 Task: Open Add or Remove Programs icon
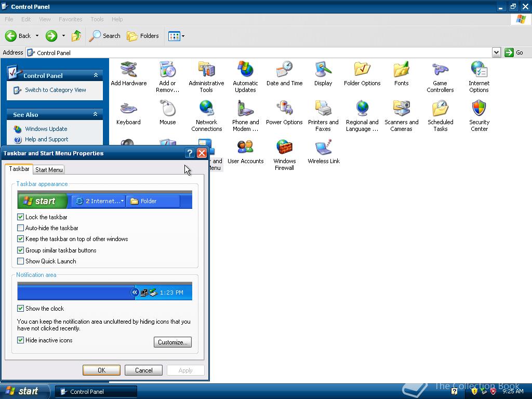168,77
